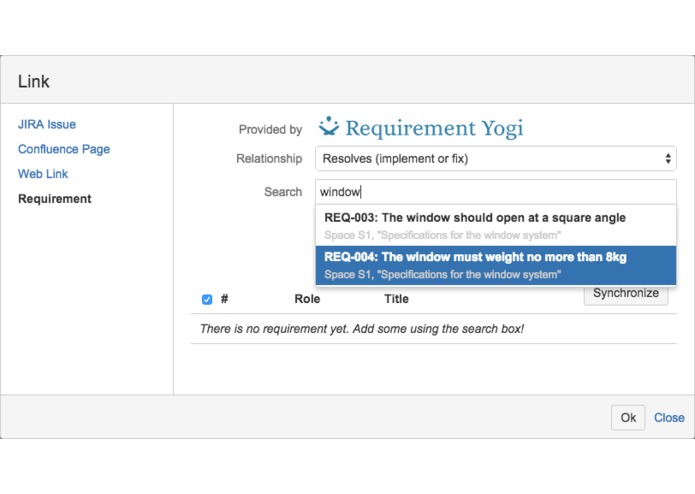Viewport: 695px width, 494px height.
Task: Click the Close link
Action: click(669, 418)
